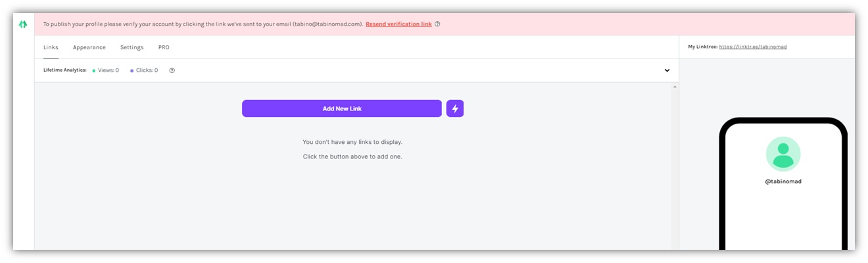Go to the Settings tab
The height and width of the screenshot is (263, 868).
(132, 47)
